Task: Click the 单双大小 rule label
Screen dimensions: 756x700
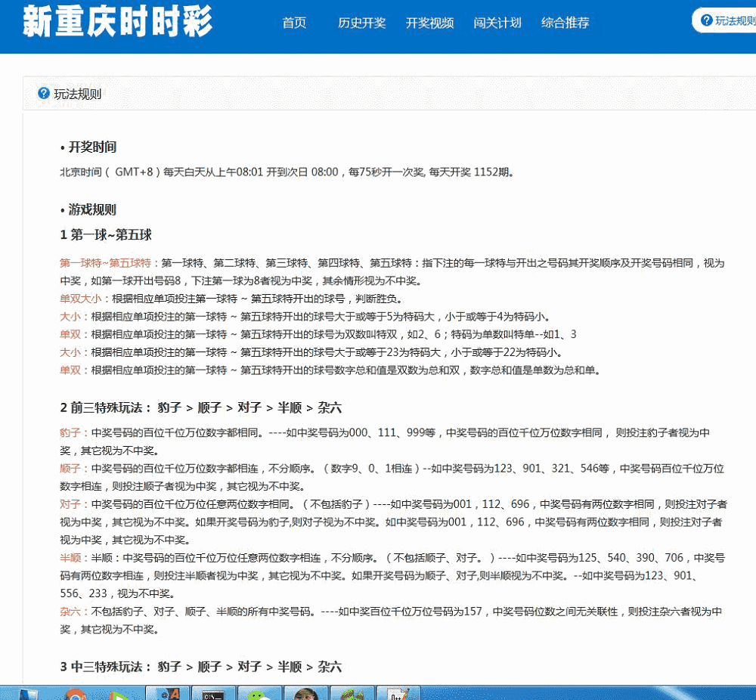Action: (x=79, y=299)
